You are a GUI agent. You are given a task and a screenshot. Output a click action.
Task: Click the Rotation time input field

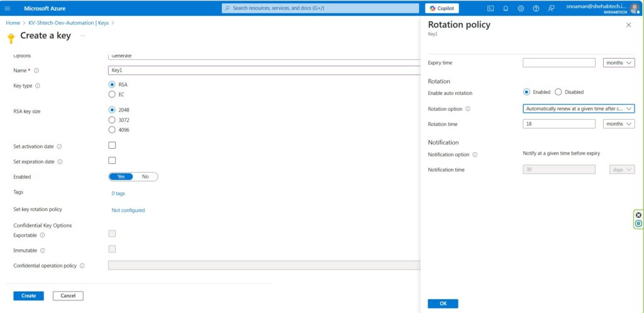[559, 124]
